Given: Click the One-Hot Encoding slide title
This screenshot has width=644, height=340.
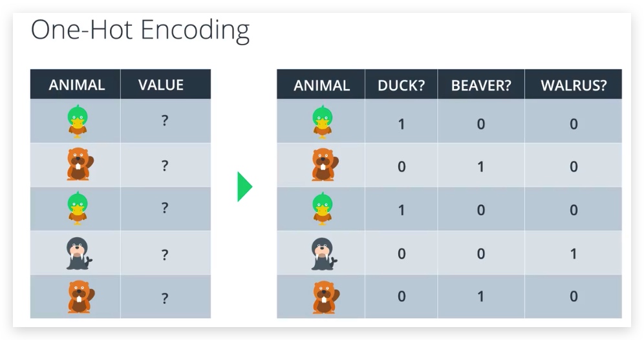Looking at the screenshot, I should pyautogui.click(x=140, y=30).
